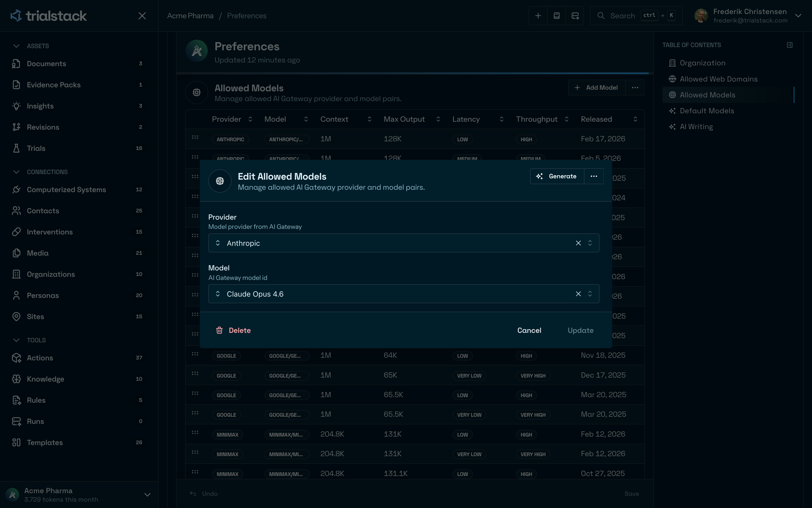The image size is (812, 508).
Task: Open Organizations in sidebar
Action: click(x=77, y=274)
